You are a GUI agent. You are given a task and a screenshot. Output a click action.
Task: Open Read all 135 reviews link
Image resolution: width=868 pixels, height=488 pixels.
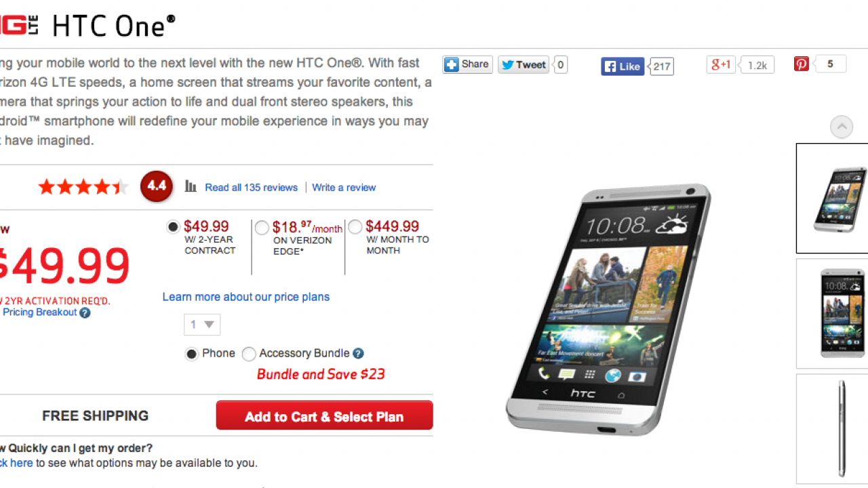(x=252, y=188)
